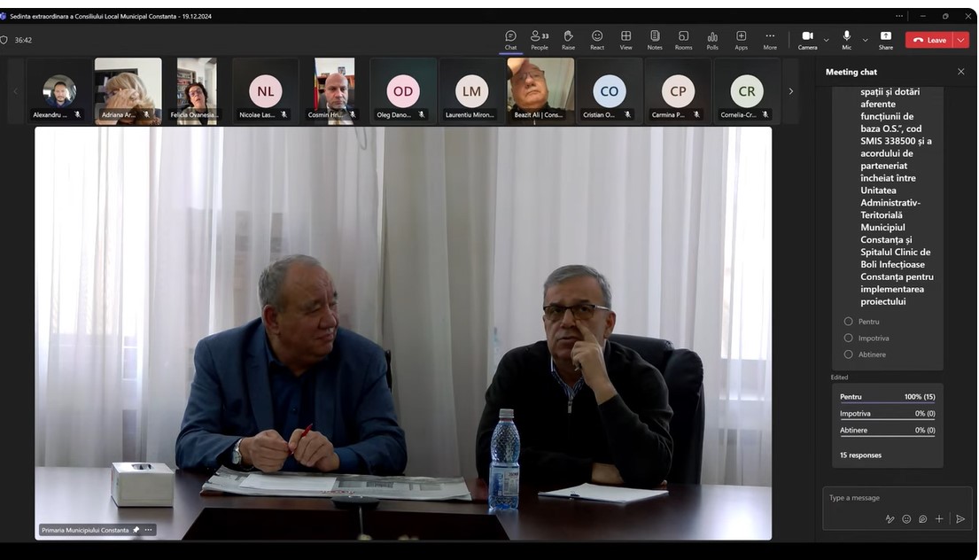Show next participants in gallery strip
The height and width of the screenshot is (560, 979).
point(790,91)
